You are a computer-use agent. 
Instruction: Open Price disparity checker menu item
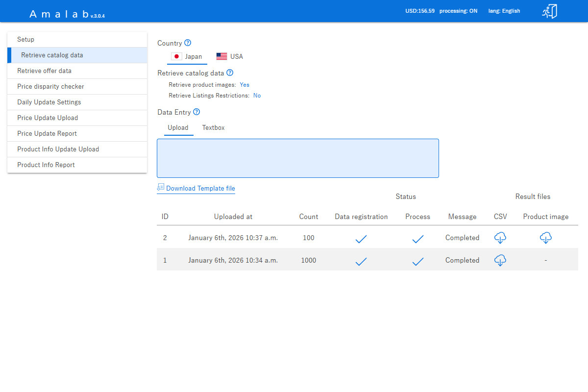click(x=50, y=87)
